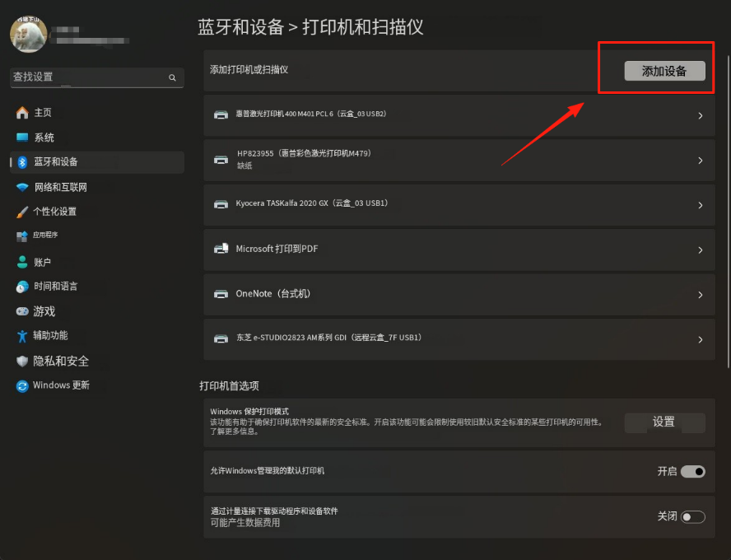Open Microsoft 打印到PDF chevron arrow
The width and height of the screenshot is (731, 560).
[x=701, y=250]
